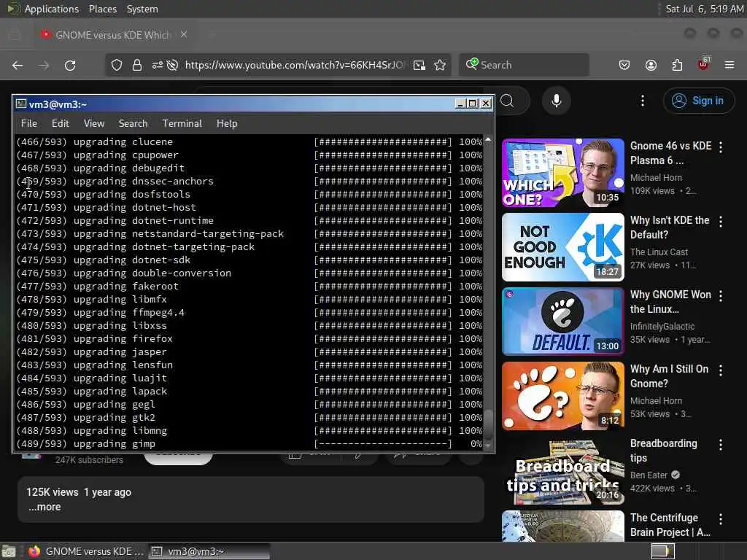This screenshot has width=747, height=560.
Task: Open options for Why GNOME Won video
Action: tap(720, 296)
